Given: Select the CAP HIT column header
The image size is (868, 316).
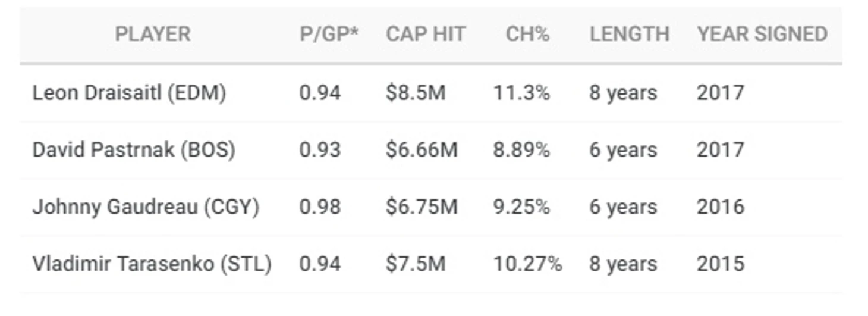Looking at the screenshot, I should 425,34.
